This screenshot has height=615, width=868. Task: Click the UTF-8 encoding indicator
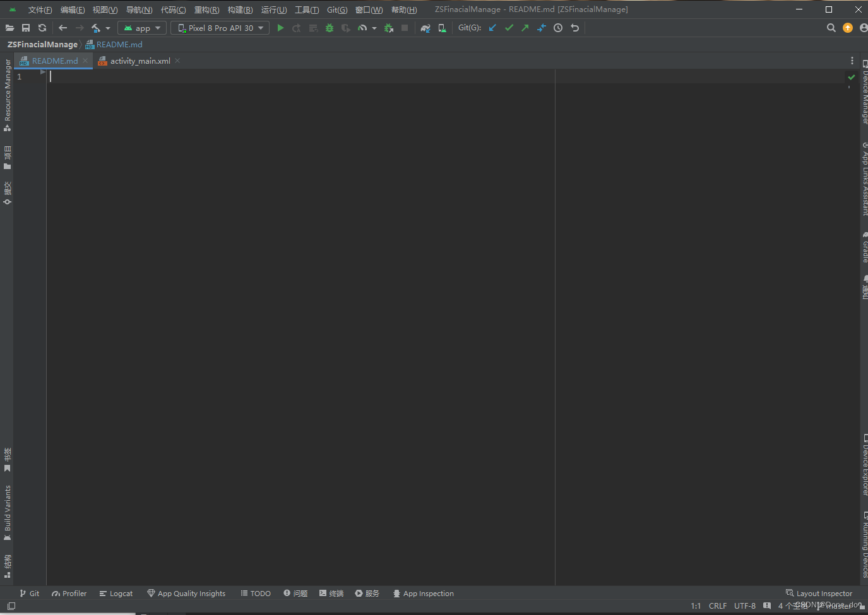point(745,606)
